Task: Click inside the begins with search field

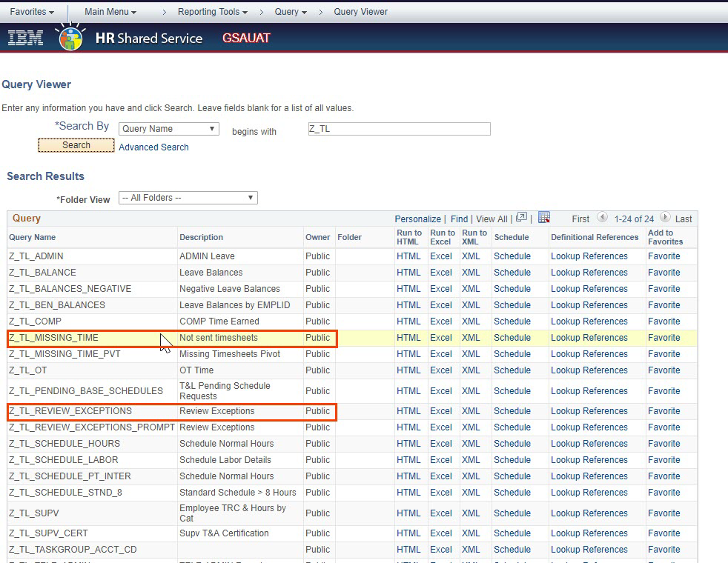Action: pos(399,128)
